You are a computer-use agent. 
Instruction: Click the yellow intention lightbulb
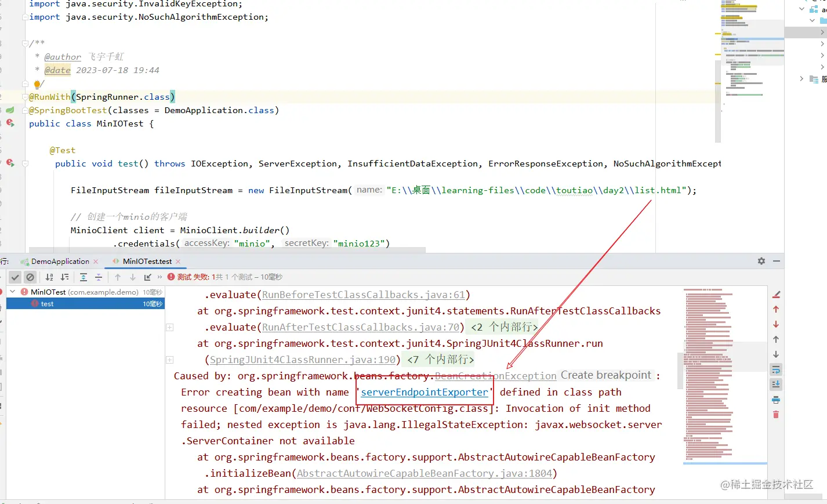38,84
